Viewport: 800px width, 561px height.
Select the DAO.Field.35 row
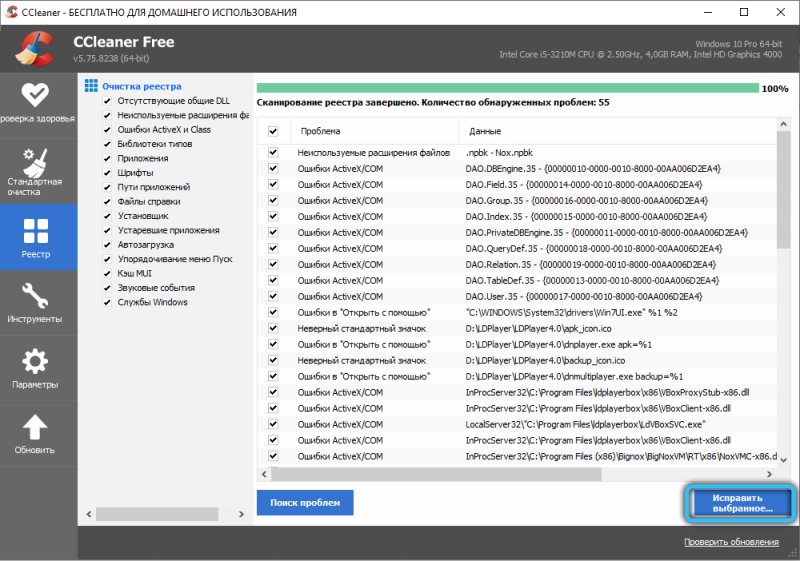point(517,184)
